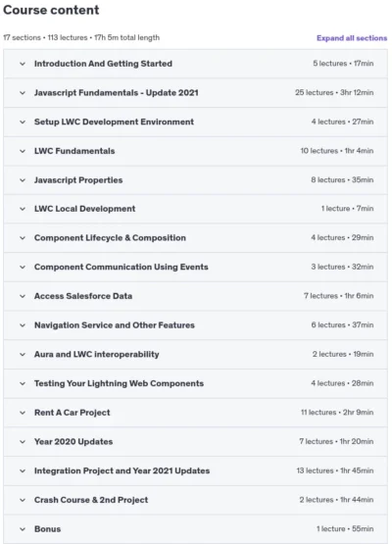Expand the Javascript Properties section arrow
The width and height of the screenshot is (392, 544).
click(x=23, y=180)
